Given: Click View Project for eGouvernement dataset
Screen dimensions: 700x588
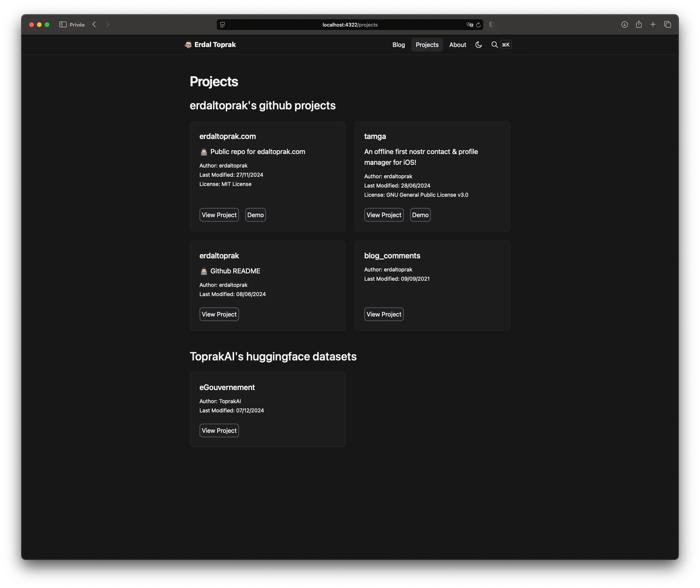Looking at the screenshot, I should (219, 431).
